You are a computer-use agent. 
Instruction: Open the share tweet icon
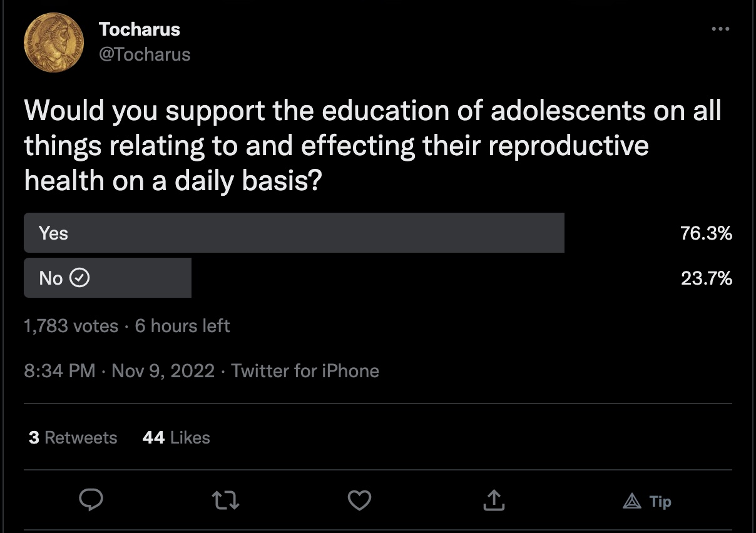[x=493, y=500]
